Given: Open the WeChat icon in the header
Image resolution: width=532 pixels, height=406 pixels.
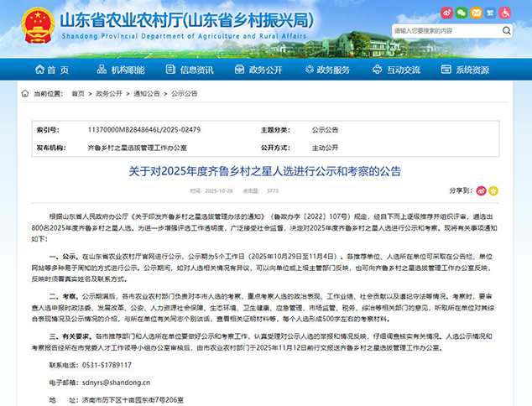Looking at the screenshot, I should 460,13.
